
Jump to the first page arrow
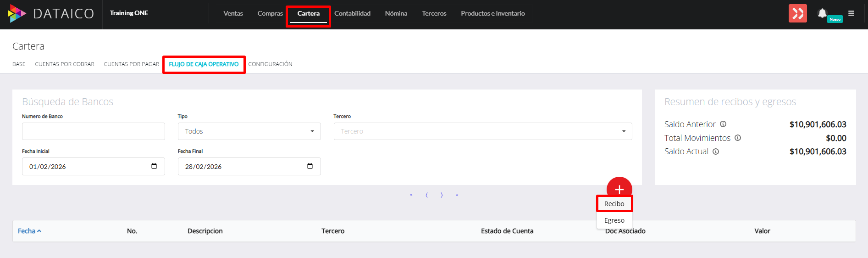pos(411,195)
